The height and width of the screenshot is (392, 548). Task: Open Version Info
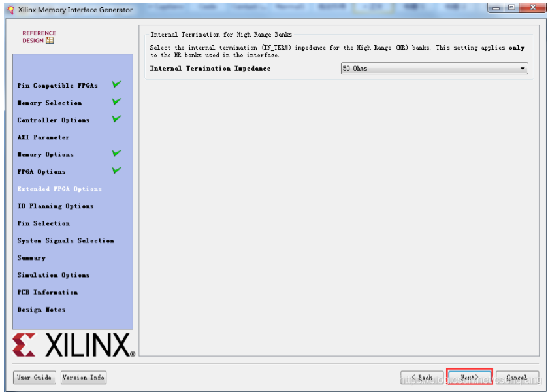[84, 378]
